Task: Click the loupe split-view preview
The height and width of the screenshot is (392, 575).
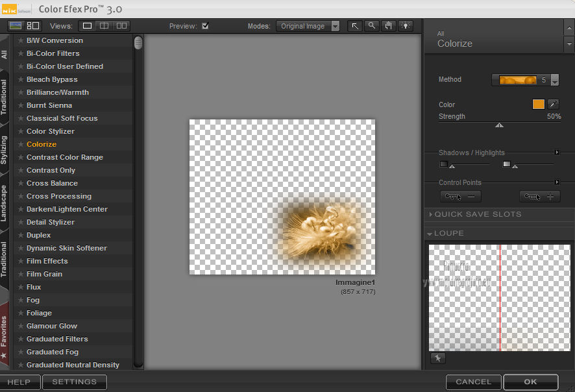Action: [x=500, y=298]
